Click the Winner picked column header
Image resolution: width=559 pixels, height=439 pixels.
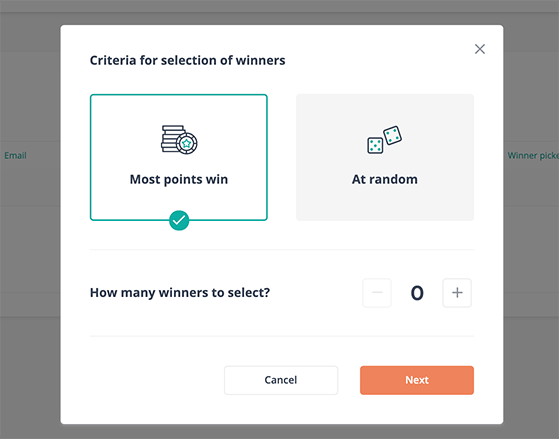533,156
